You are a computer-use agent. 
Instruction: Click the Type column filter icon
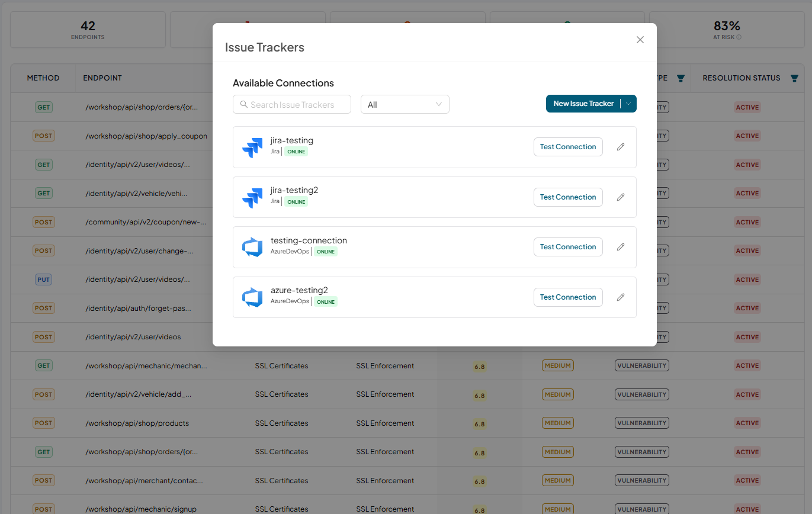[681, 78]
